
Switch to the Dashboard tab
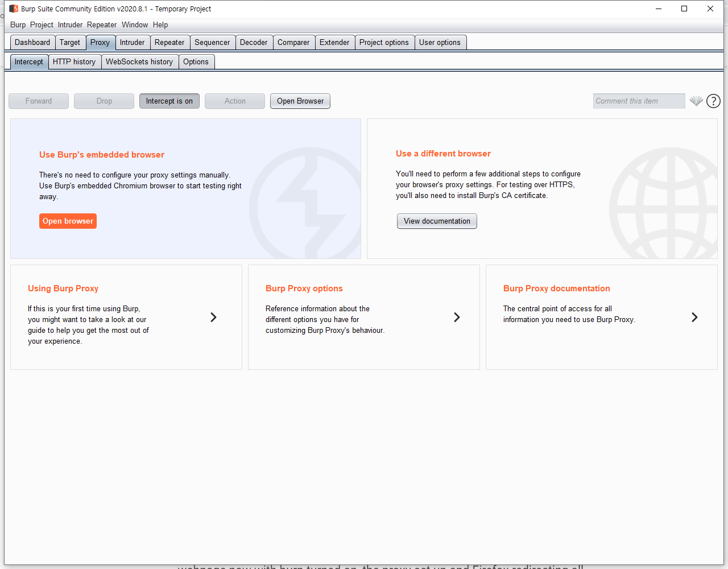[32, 42]
